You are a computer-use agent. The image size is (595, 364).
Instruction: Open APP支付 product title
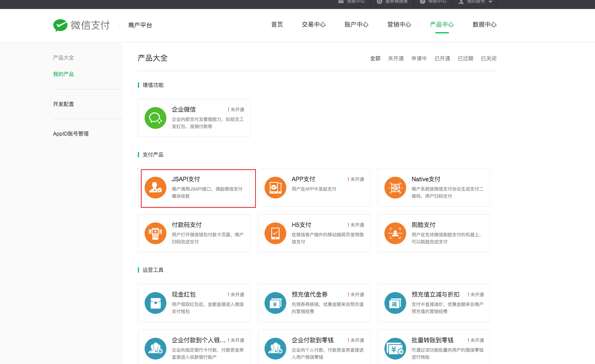[x=303, y=179]
